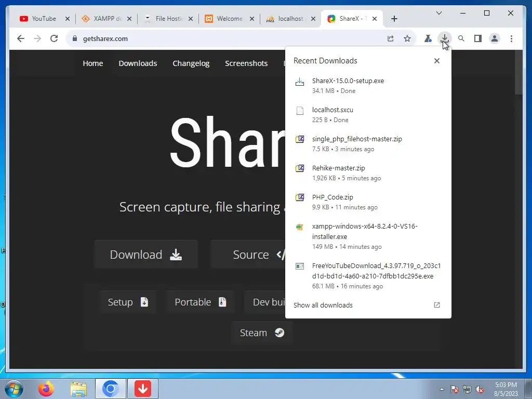Close the XAMPP tab
Viewport: 532px width, 399px height.
click(129, 19)
